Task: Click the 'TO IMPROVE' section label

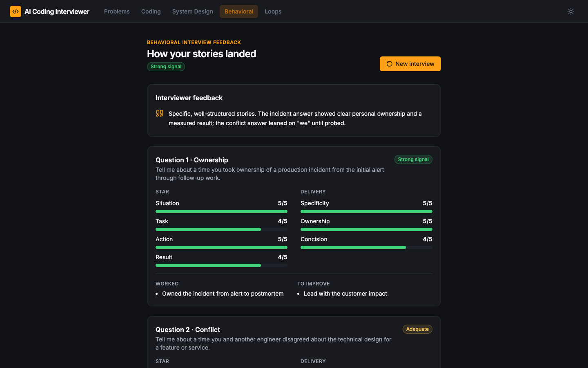Action: (314, 284)
